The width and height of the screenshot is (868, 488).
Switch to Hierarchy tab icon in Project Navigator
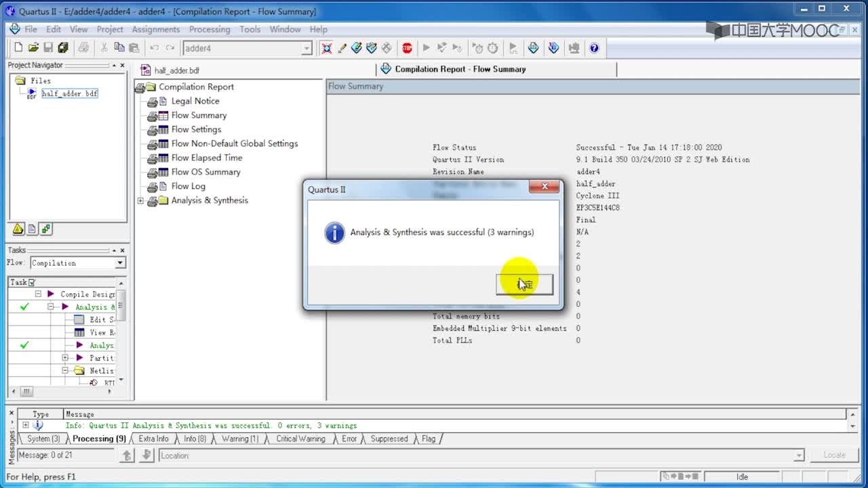(x=18, y=229)
